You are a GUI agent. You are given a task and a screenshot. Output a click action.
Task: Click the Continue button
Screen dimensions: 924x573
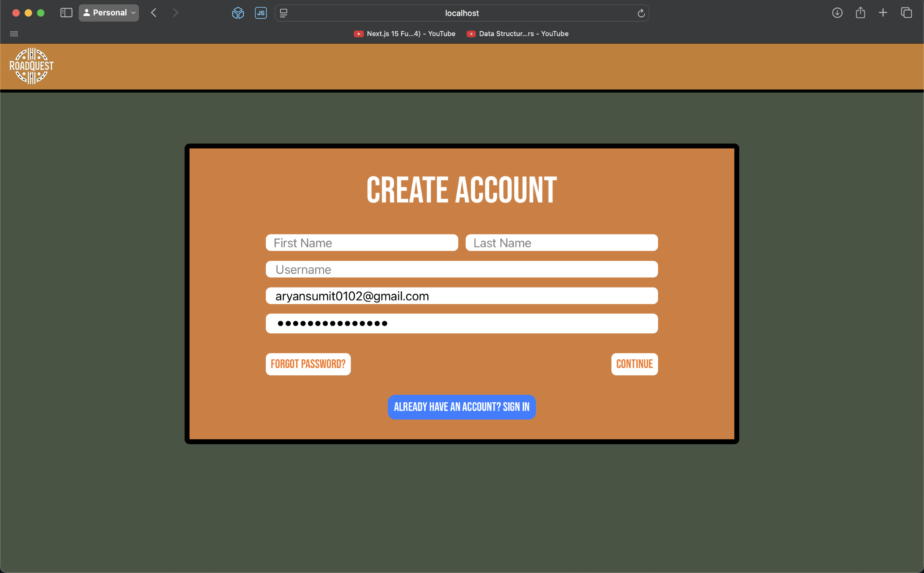[634, 364]
